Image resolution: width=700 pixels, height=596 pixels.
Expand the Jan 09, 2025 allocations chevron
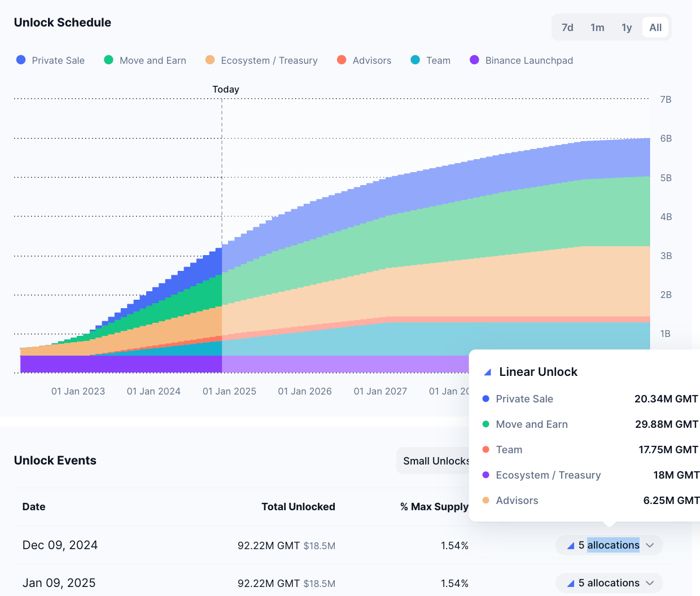coord(650,583)
